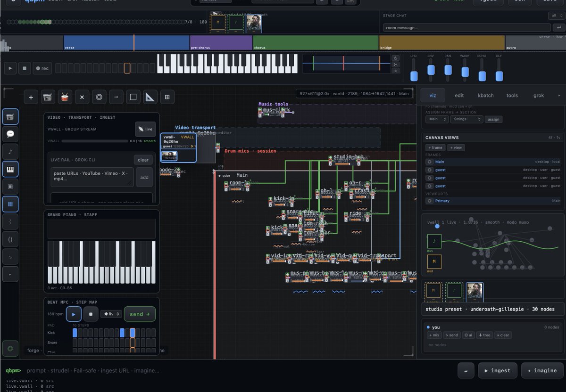The height and width of the screenshot is (392, 566).
Task: Play the Beat MPC step map
Action: click(74, 314)
